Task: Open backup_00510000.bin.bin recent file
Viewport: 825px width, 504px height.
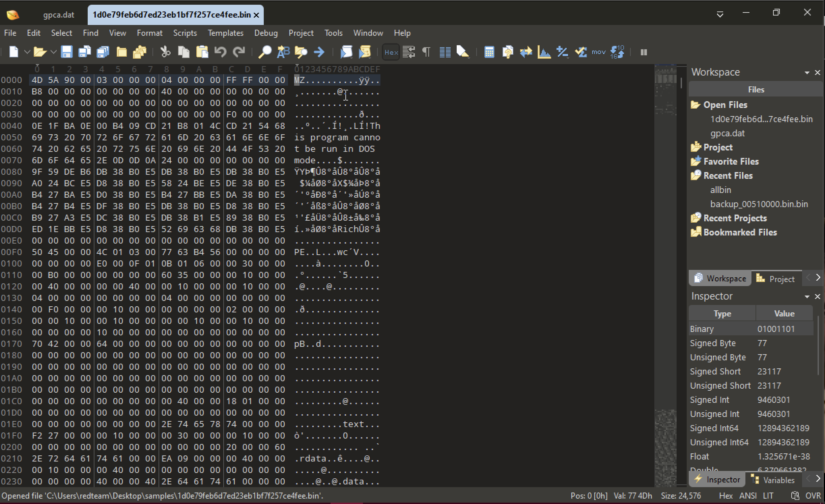Action: tap(759, 204)
